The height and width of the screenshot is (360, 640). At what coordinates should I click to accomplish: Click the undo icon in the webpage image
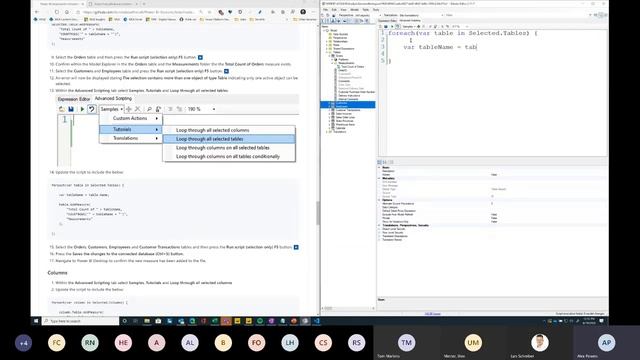point(92,109)
